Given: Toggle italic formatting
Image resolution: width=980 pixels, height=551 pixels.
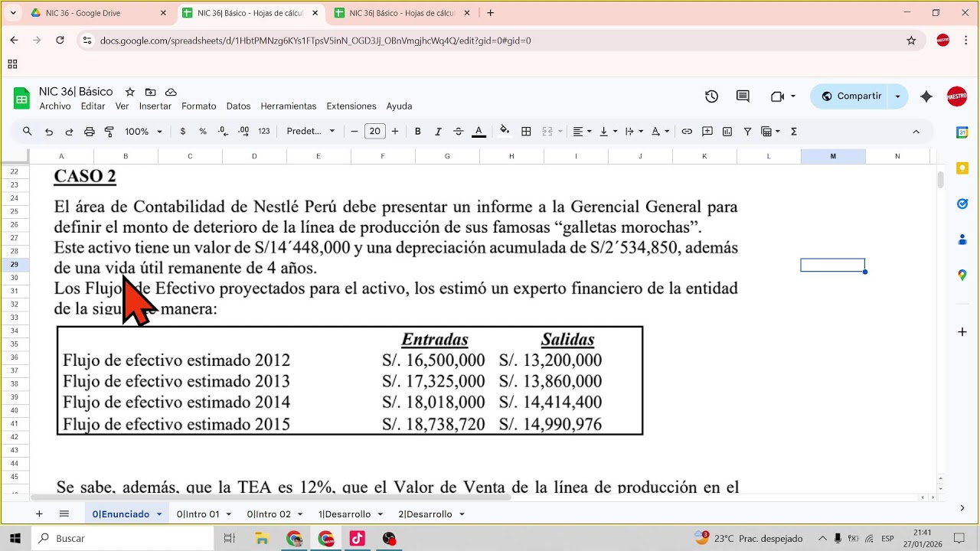Looking at the screenshot, I should [x=438, y=132].
